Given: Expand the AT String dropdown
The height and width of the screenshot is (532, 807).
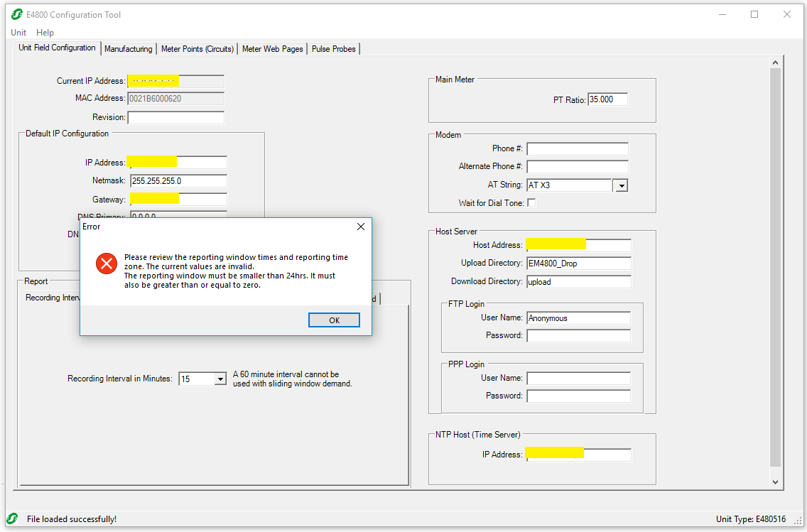Looking at the screenshot, I should click(x=622, y=185).
